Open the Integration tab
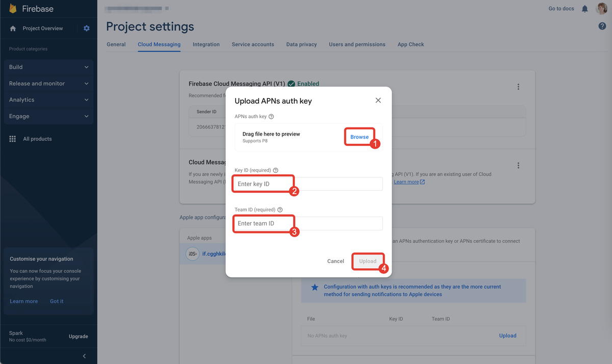 (206, 44)
